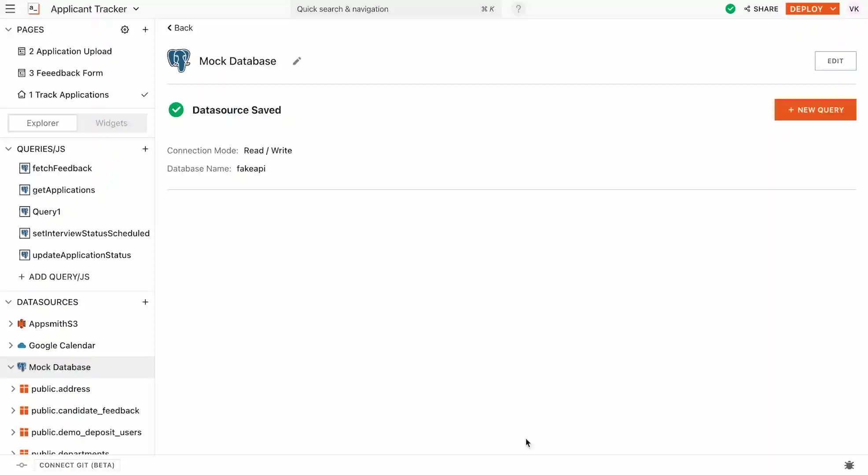The image size is (868, 475).
Task: Open the 2 Application Upload page
Action: coord(70,51)
